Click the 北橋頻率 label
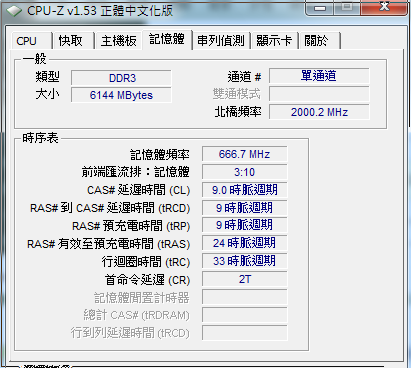 tap(238, 112)
